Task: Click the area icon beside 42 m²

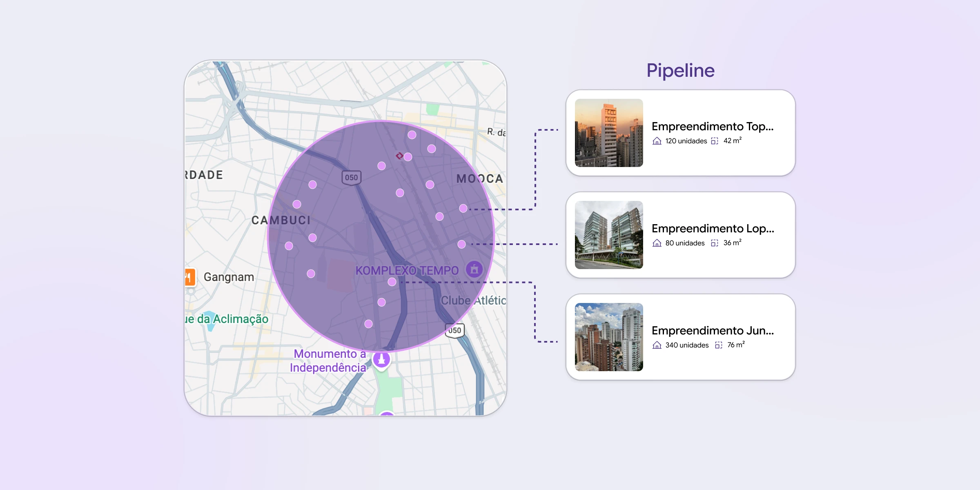Action: tap(714, 141)
